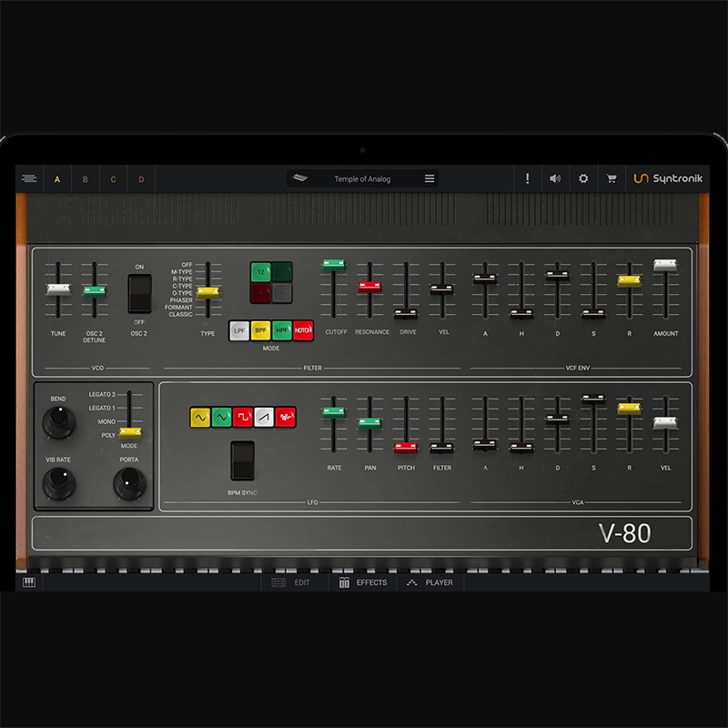The image size is (728, 728).
Task: Click the dark green filter slope button
Action: pos(282,272)
